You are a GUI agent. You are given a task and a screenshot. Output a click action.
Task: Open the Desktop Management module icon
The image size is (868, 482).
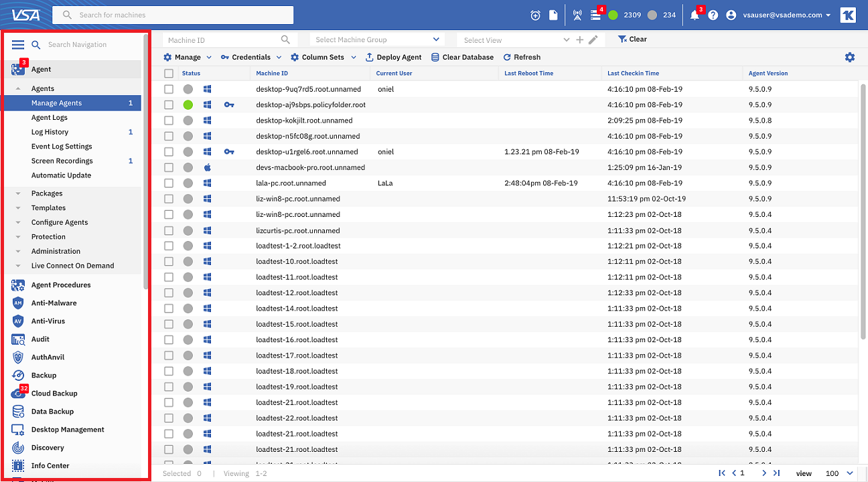(18, 430)
